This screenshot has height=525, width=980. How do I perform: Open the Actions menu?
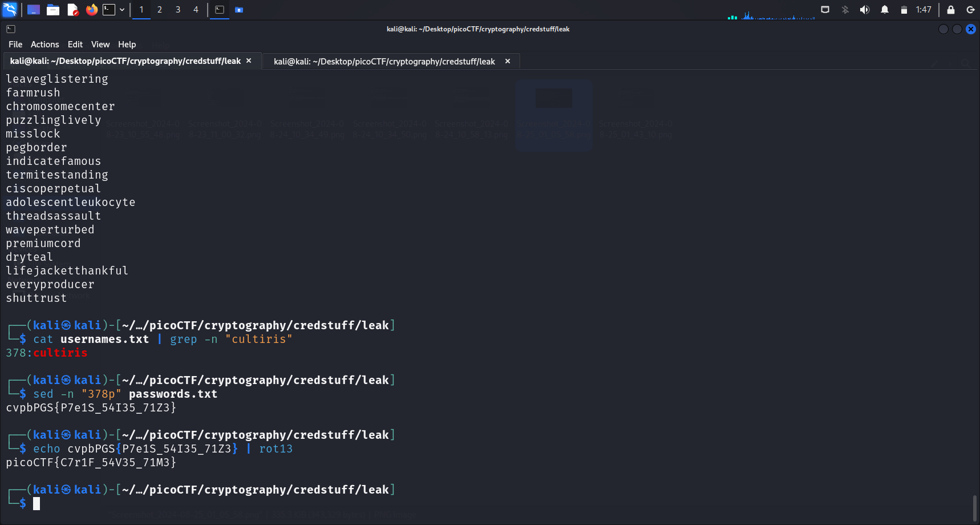coord(44,45)
